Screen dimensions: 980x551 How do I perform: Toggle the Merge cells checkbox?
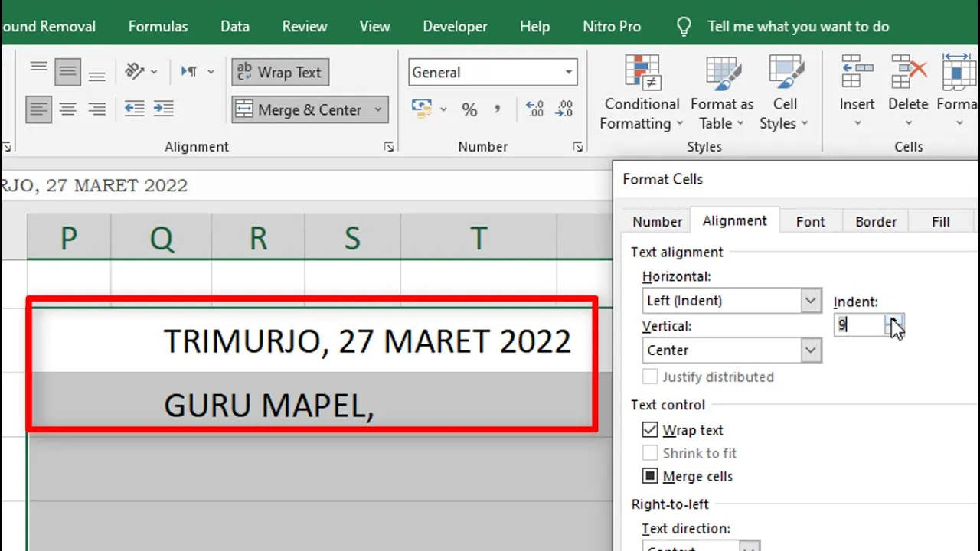pyautogui.click(x=650, y=476)
